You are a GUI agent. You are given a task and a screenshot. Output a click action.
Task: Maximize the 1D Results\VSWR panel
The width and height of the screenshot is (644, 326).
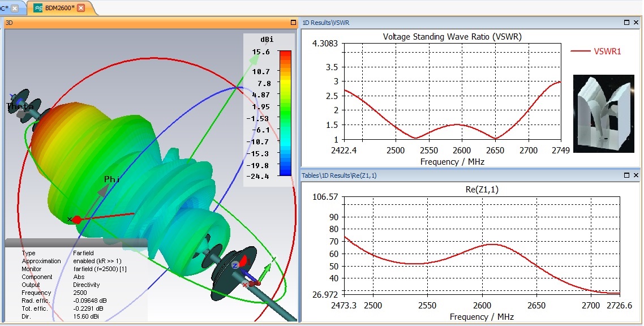point(627,23)
